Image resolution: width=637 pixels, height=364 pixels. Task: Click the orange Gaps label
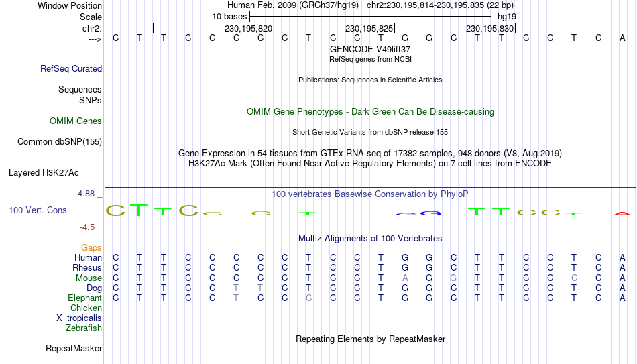tap(91, 248)
